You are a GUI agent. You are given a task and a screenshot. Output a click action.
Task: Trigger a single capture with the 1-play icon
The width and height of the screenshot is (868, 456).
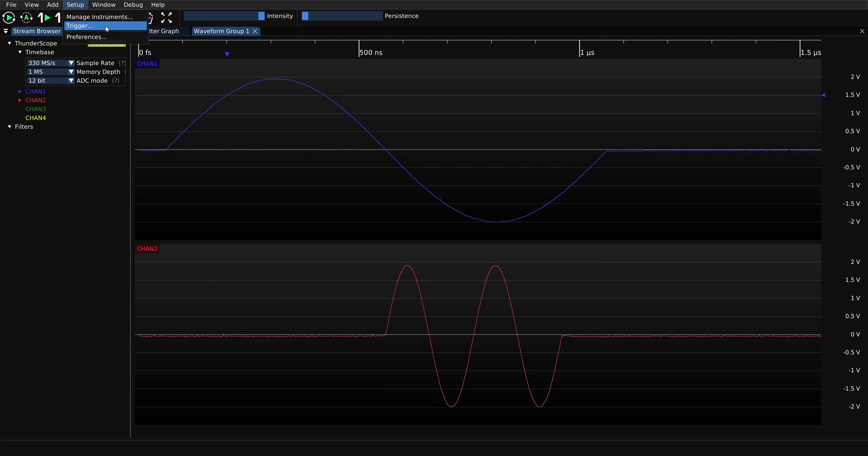pyautogui.click(x=44, y=17)
